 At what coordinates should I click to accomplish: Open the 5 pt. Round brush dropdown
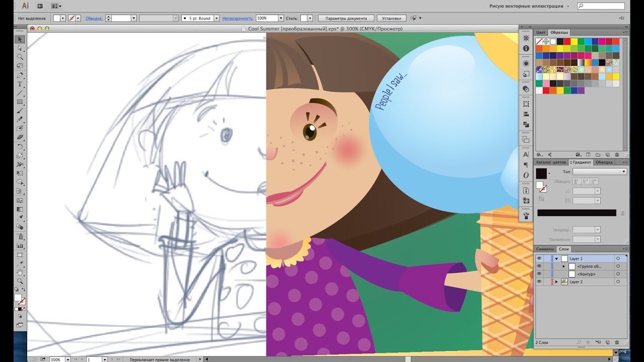point(216,18)
